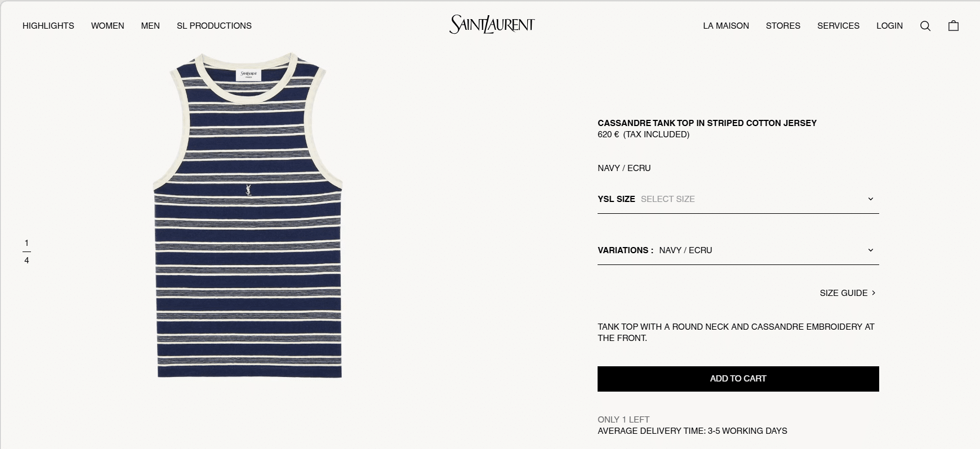Expand the YSL Size select field
Viewport: 980px width, 449px height.
coord(738,199)
